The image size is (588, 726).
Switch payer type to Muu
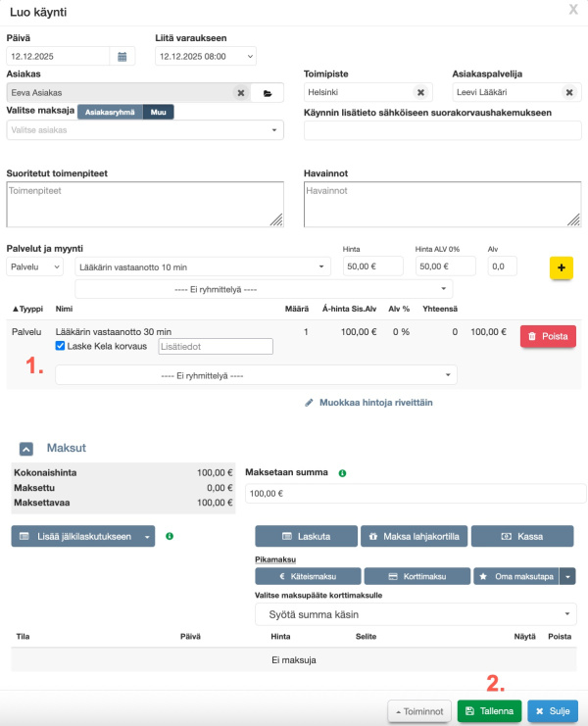click(158, 112)
